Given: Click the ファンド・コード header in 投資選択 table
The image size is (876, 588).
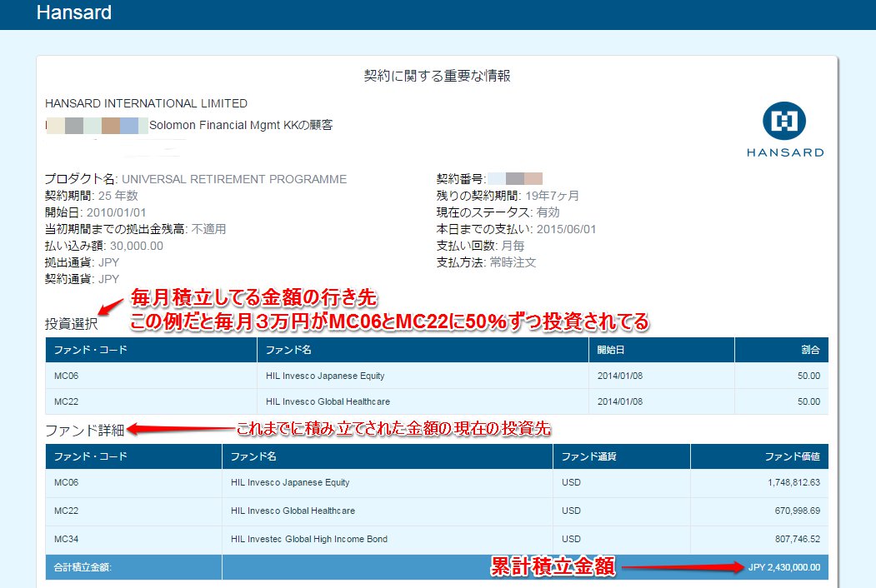Looking at the screenshot, I should tap(91, 350).
